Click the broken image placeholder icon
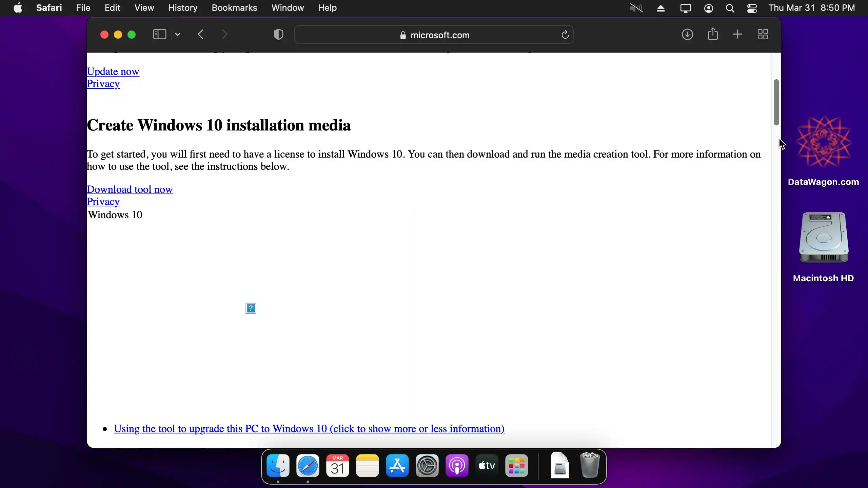Screen dimensions: 868x488 coord(251,308)
